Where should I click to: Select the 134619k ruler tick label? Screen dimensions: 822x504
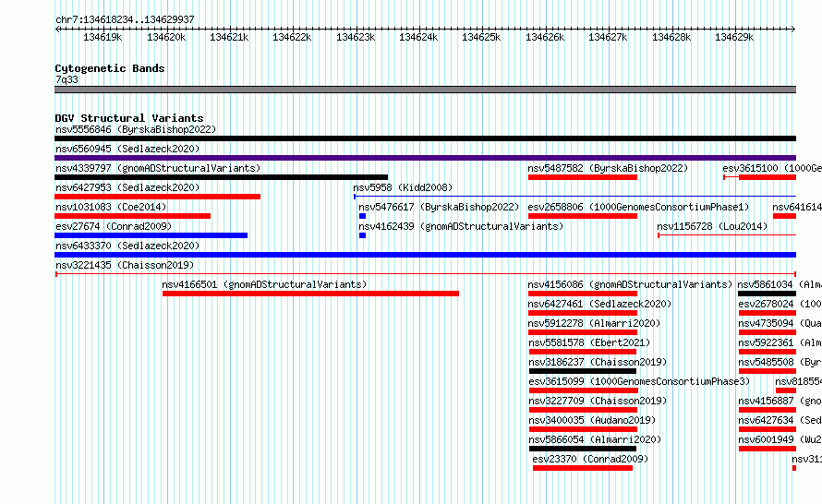click(103, 37)
